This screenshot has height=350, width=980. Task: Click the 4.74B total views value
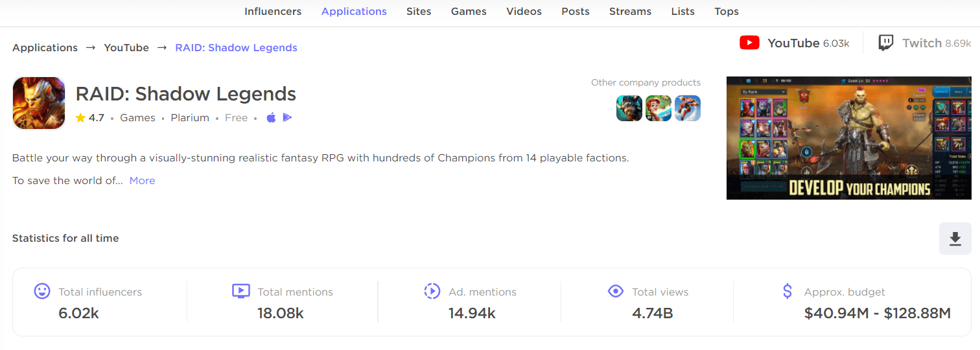click(653, 314)
